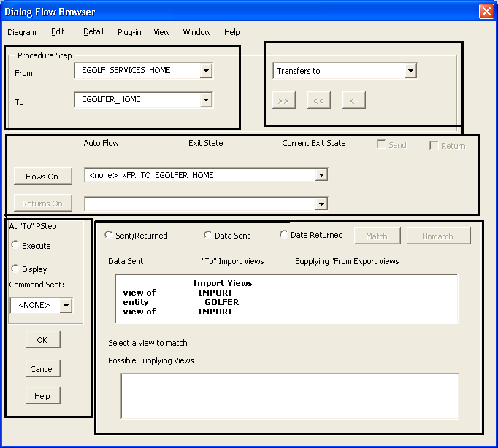Image resolution: width=498 pixels, height=448 pixels.
Task: Click the double left arrow button
Action: point(318,100)
